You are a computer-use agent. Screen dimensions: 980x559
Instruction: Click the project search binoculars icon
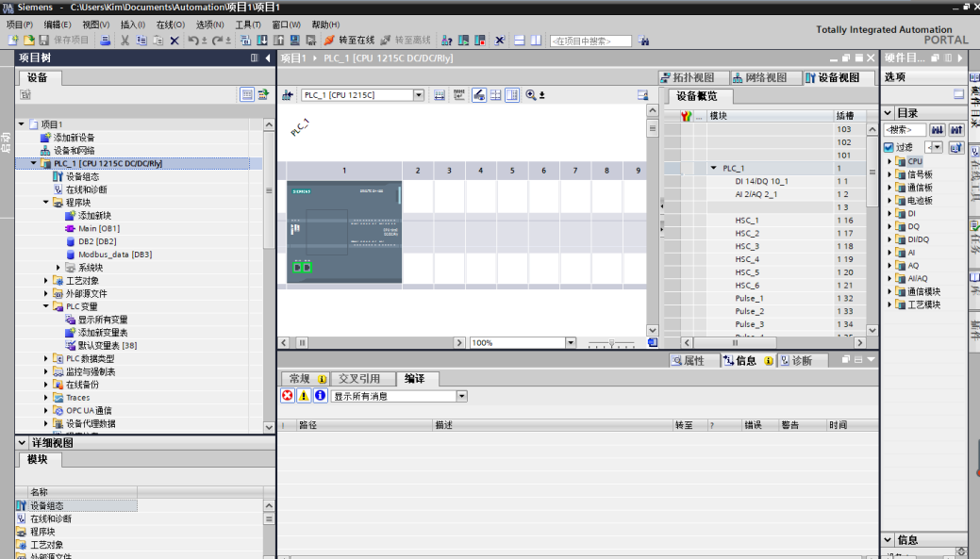[643, 41]
